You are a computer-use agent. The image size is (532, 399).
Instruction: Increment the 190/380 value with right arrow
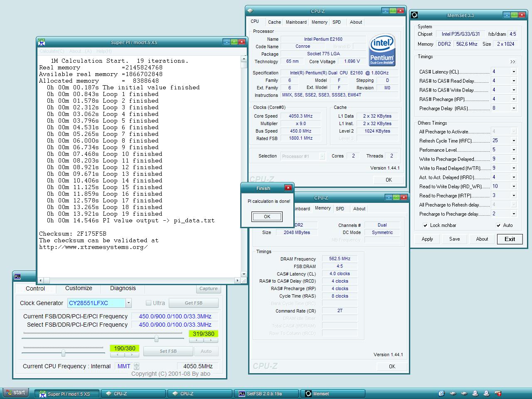click(132, 355)
